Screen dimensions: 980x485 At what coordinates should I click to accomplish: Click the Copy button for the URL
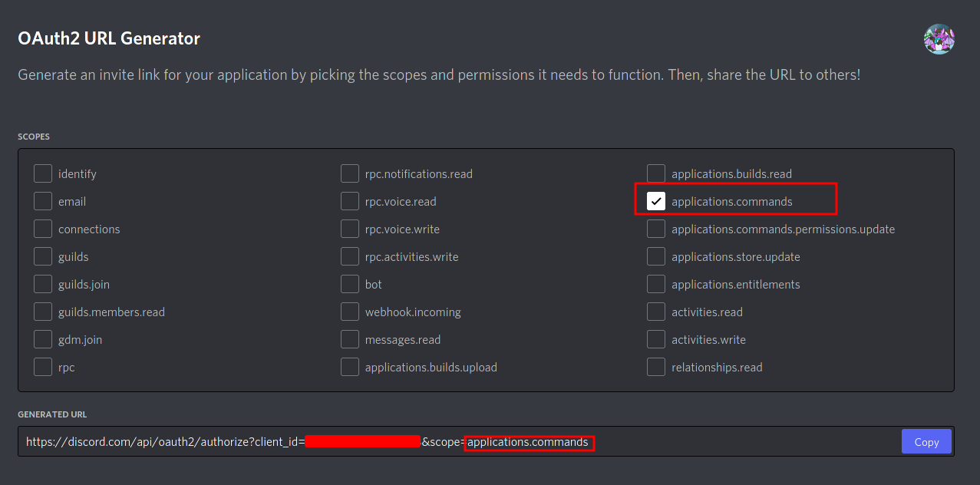coord(926,441)
